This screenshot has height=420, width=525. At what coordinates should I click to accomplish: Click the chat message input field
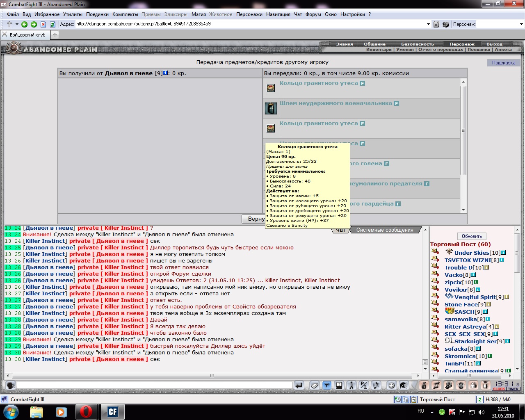pyautogui.click(x=155, y=386)
